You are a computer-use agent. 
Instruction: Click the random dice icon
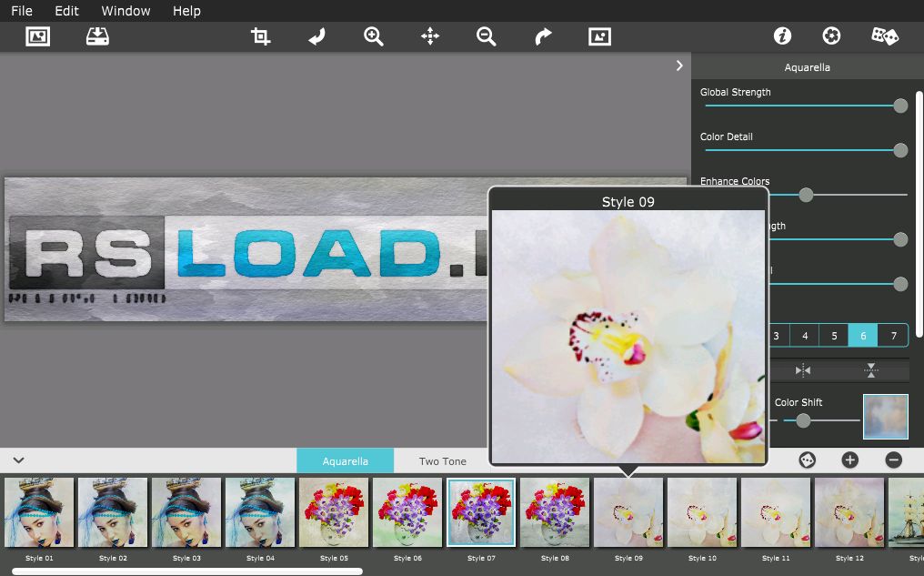[x=885, y=36]
